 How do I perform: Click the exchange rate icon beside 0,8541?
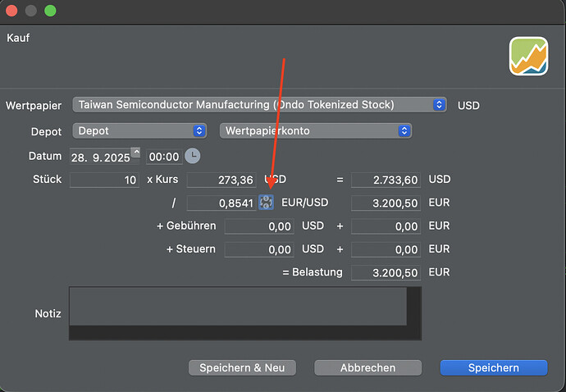[266, 203]
